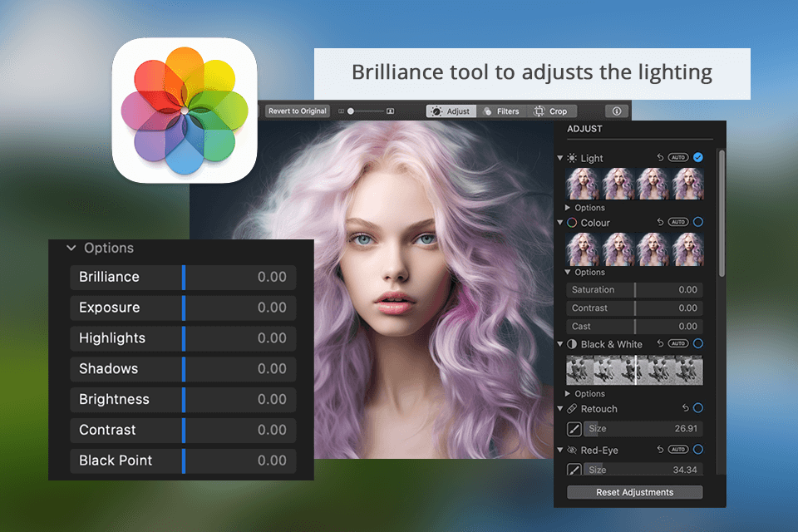798x532 pixels.
Task: Click large thumbnail zoom-in icon
Action: [x=391, y=111]
